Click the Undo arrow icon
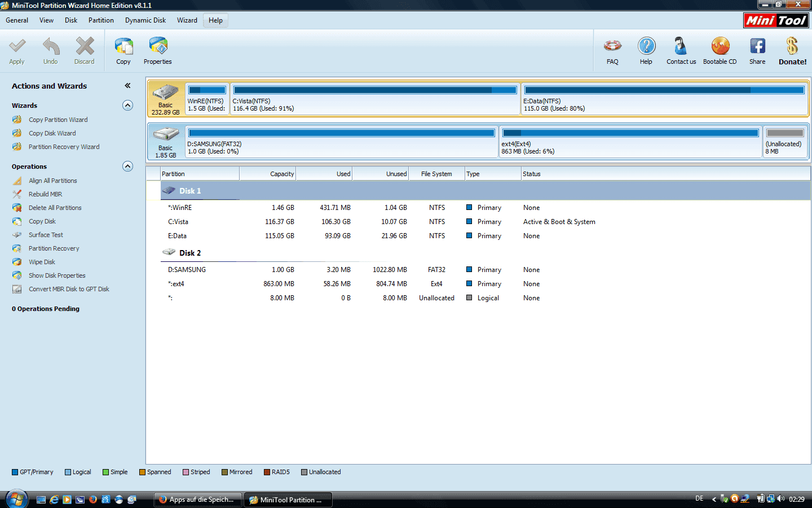Screen dimensions: 812x508 point(51,46)
